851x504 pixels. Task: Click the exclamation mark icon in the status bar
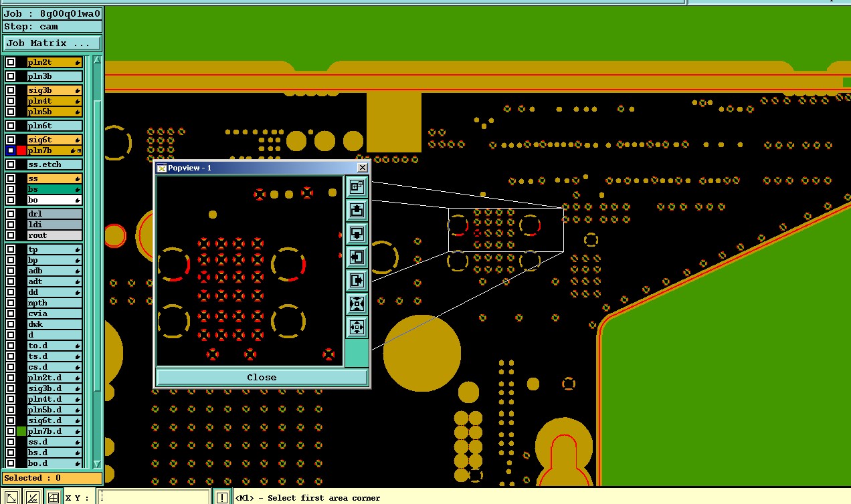coord(221,497)
